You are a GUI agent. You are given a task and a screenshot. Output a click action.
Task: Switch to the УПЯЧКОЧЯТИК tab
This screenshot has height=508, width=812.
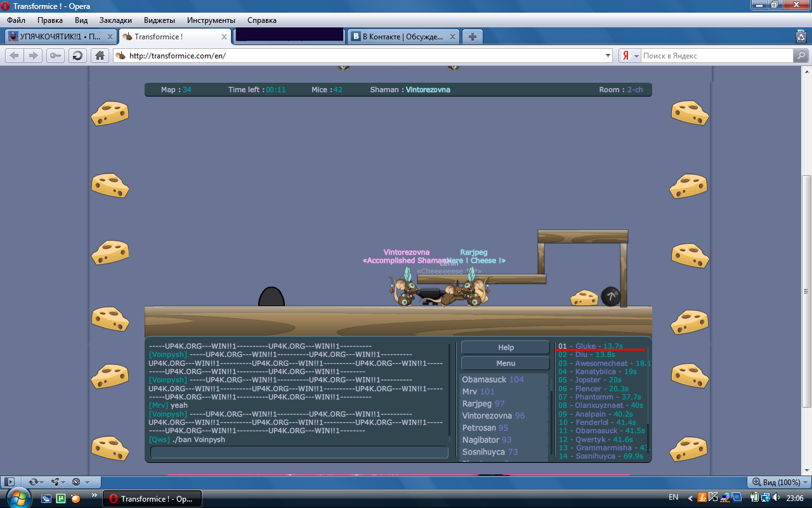pos(60,37)
